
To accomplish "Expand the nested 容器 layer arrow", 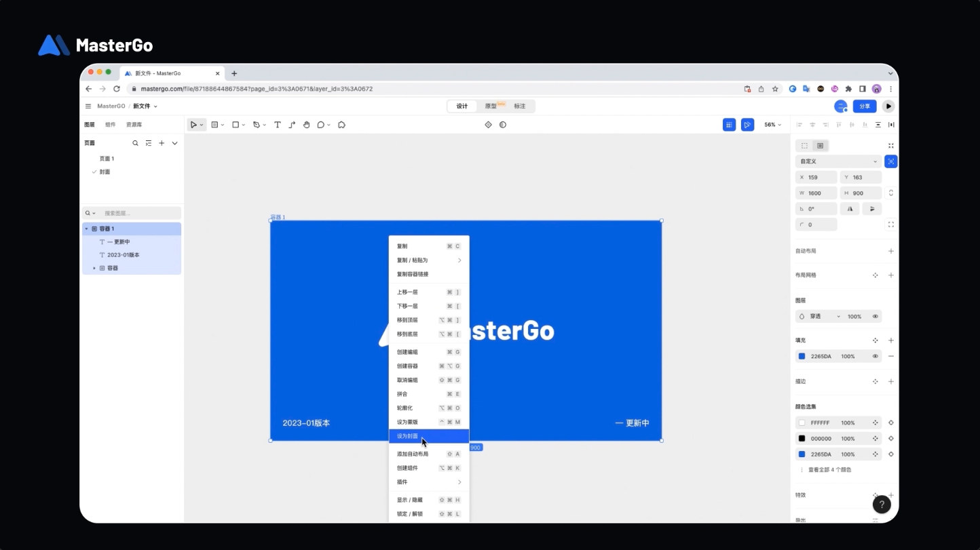I will coord(94,269).
